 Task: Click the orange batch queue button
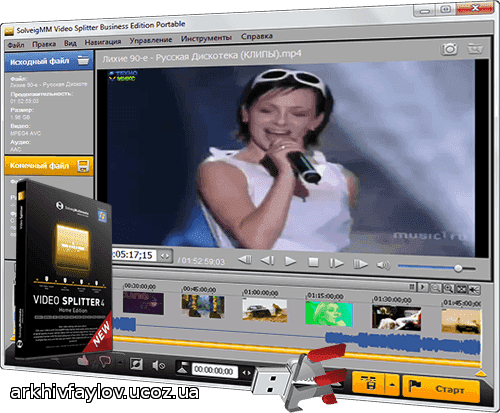tap(368, 383)
